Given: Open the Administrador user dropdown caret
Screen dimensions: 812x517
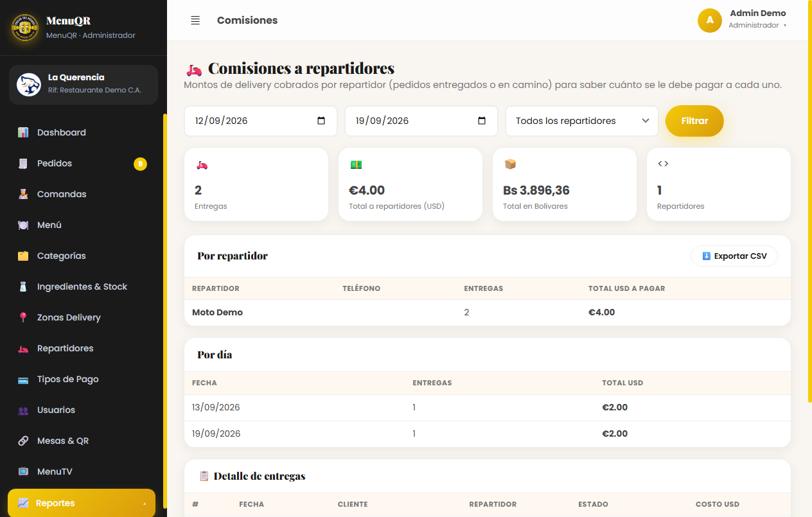Looking at the screenshot, I should point(785,26).
